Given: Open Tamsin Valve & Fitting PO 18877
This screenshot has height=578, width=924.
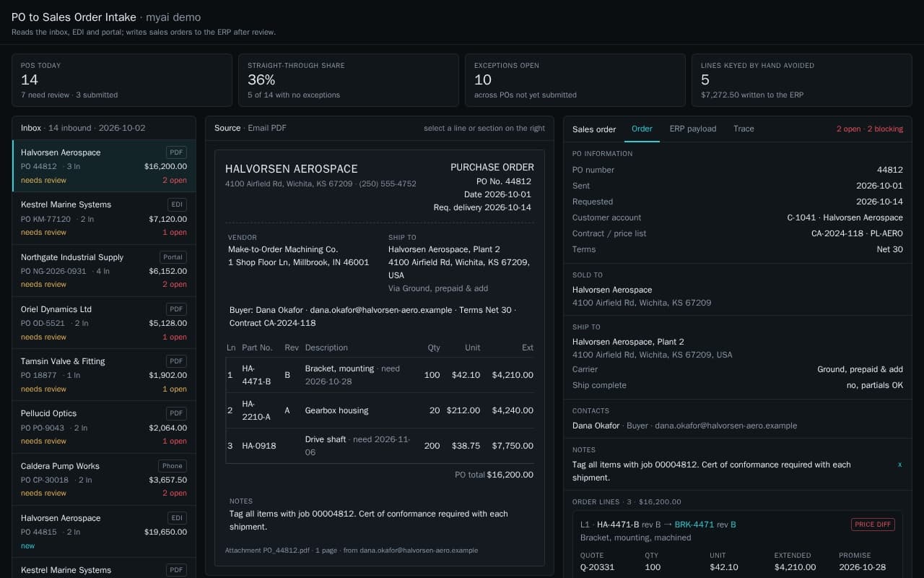Looking at the screenshot, I should [x=104, y=375].
